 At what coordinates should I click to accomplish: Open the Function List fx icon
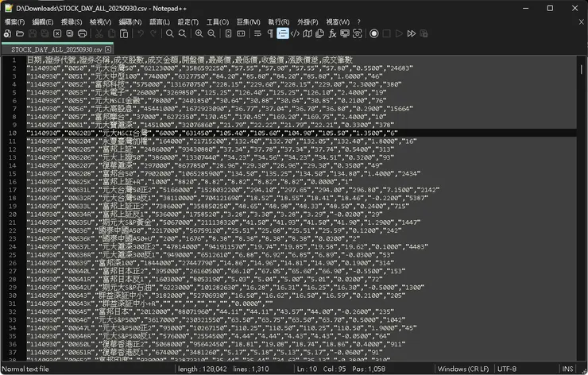point(332,33)
